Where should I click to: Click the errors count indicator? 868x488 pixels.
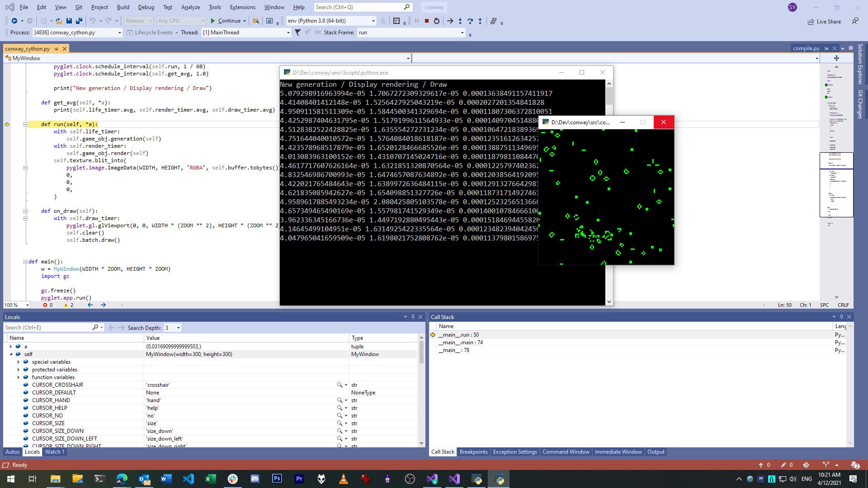(48, 305)
